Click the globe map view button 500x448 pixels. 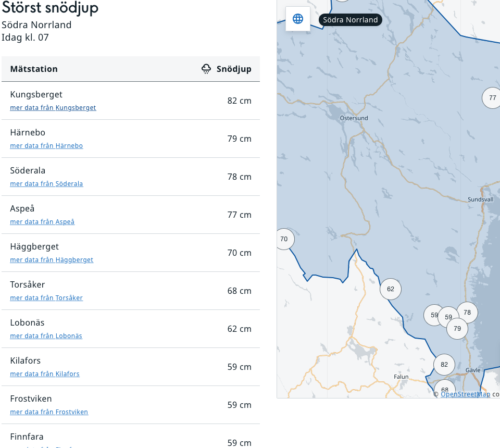pyautogui.click(x=298, y=19)
